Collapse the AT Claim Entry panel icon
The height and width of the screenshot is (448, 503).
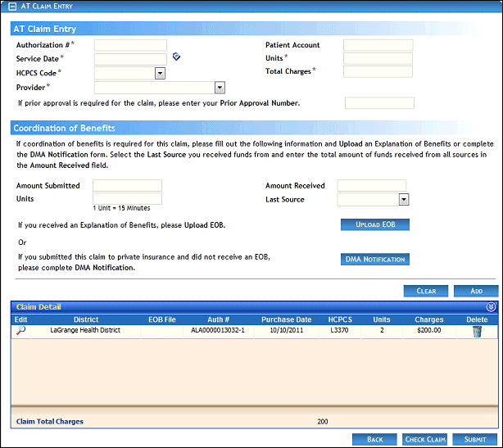tap(10, 7)
